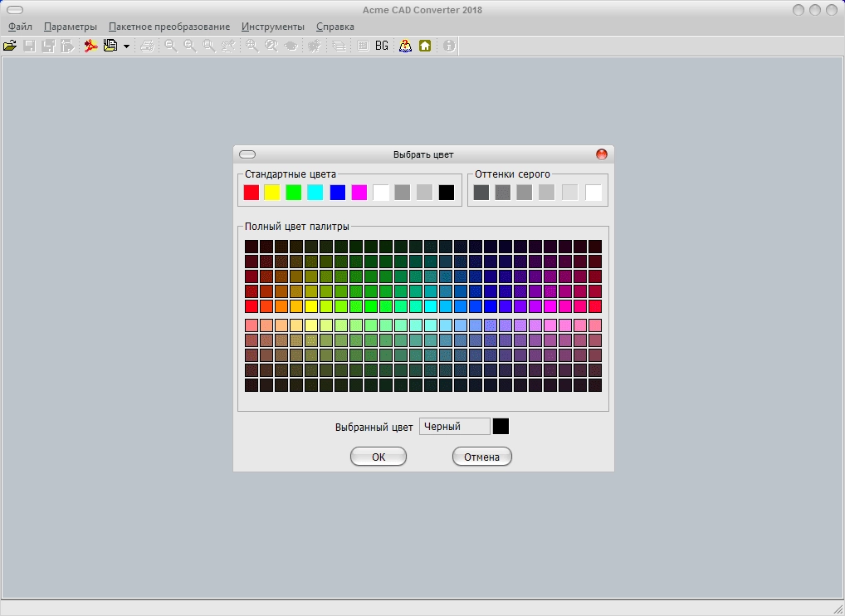The image size is (845, 616).
Task: Click the Layers stack icon
Action: click(339, 46)
